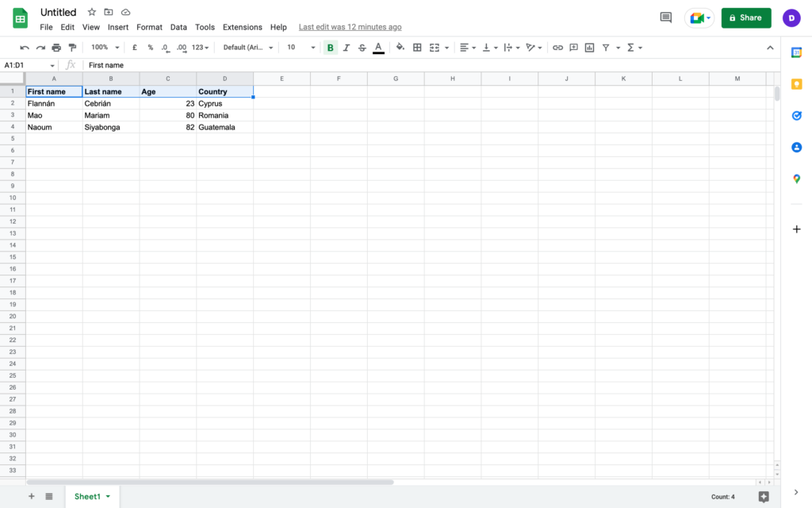Open comment history icon near Share
Viewport: 812px width, 508px height.
click(x=665, y=17)
